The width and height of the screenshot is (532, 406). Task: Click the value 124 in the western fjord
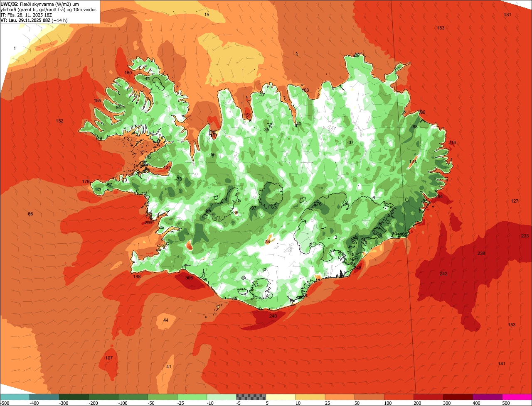[x=167, y=167]
